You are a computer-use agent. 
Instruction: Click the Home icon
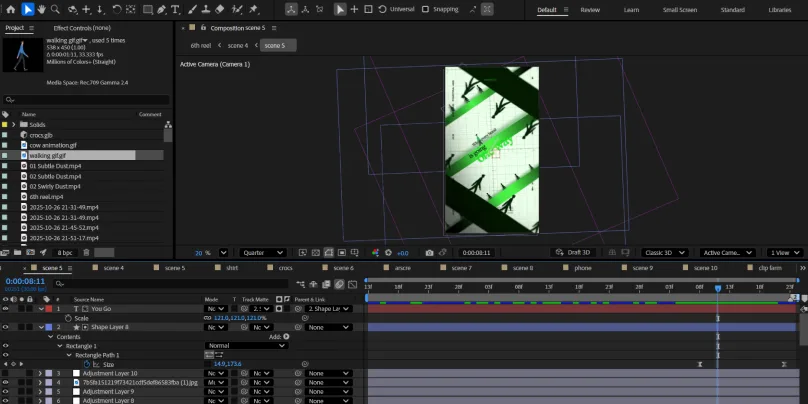(9, 9)
